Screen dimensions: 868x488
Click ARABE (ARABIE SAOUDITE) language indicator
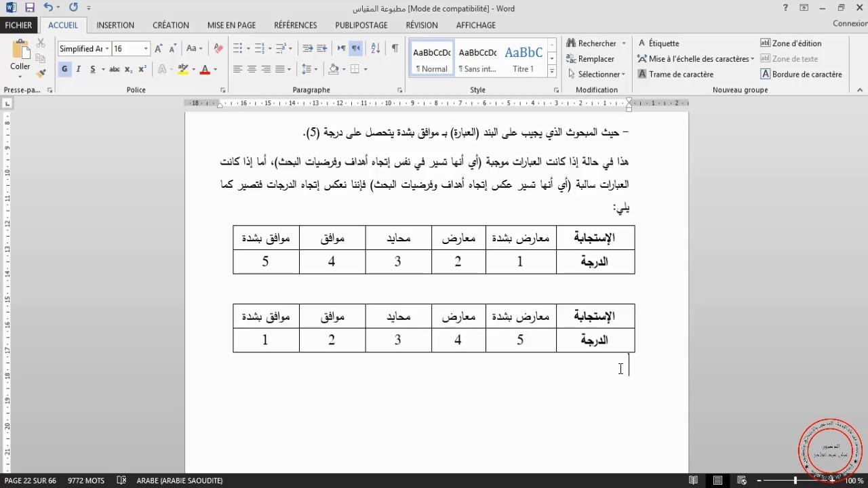[x=180, y=481]
